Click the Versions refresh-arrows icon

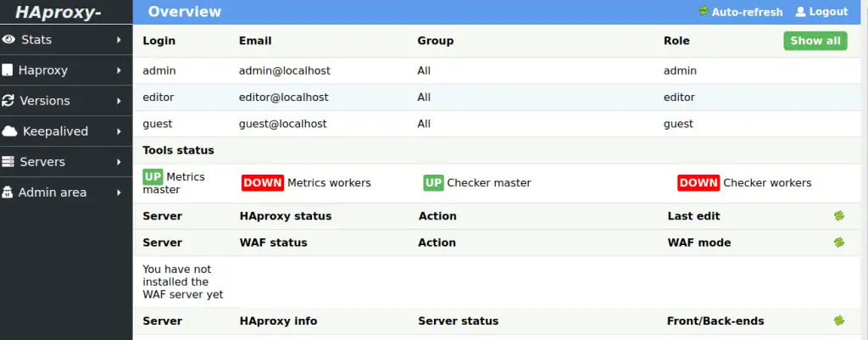(x=8, y=101)
